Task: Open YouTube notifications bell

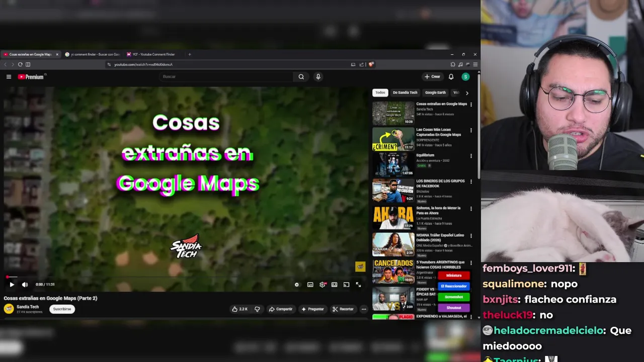Action: [451, 77]
